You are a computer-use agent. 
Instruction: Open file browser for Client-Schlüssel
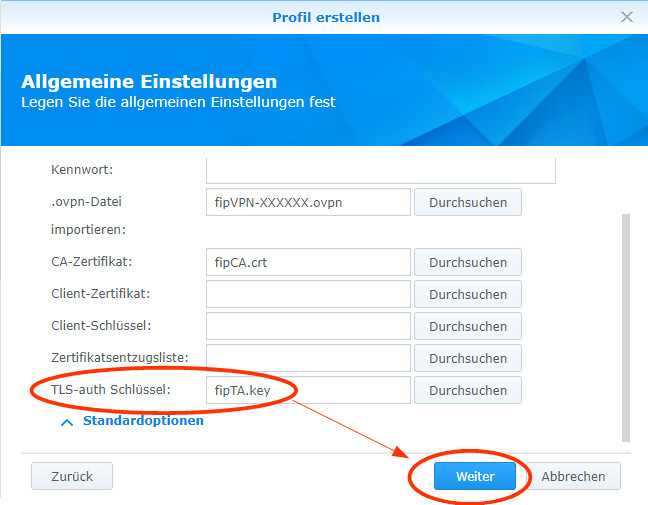pos(467,326)
